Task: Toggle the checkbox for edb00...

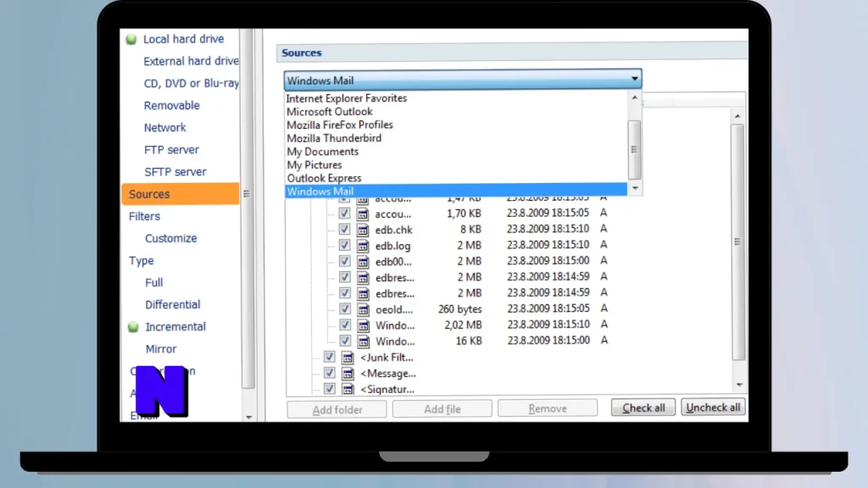Action: pyautogui.click(x=344, y=261)
